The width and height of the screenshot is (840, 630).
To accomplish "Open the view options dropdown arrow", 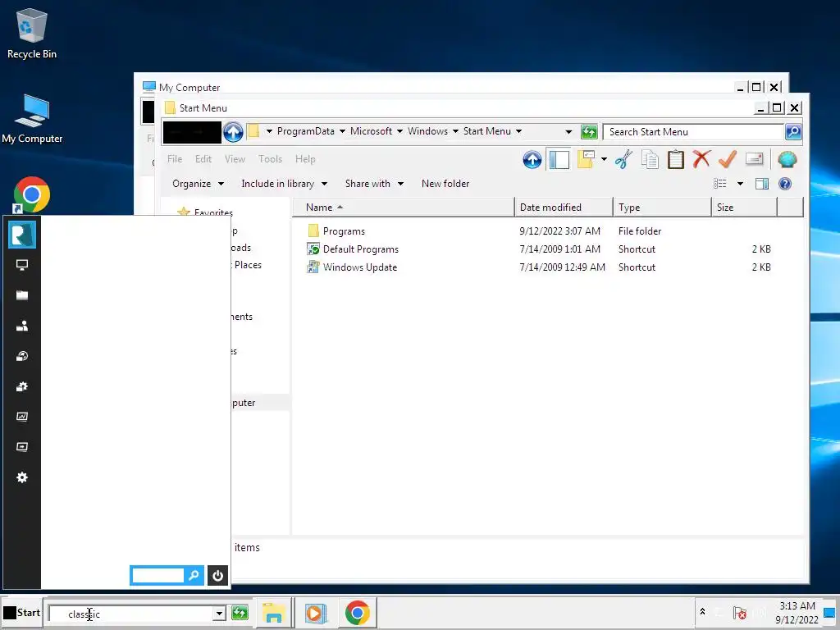I will (x=740, y=184).
